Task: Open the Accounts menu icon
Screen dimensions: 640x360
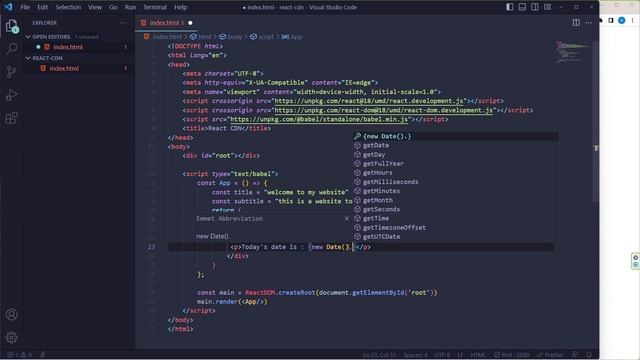Action: click(x=11, y=314)
